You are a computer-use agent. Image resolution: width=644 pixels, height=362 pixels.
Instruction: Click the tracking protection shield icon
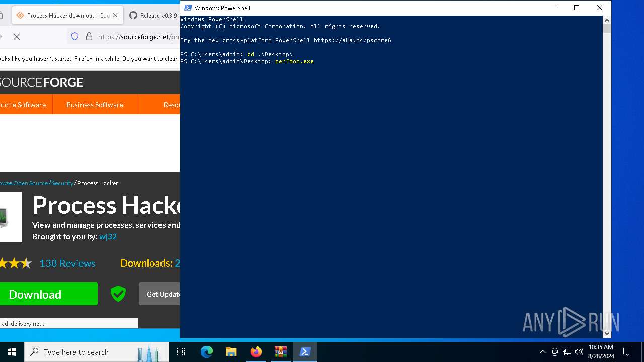coord(75,37)
